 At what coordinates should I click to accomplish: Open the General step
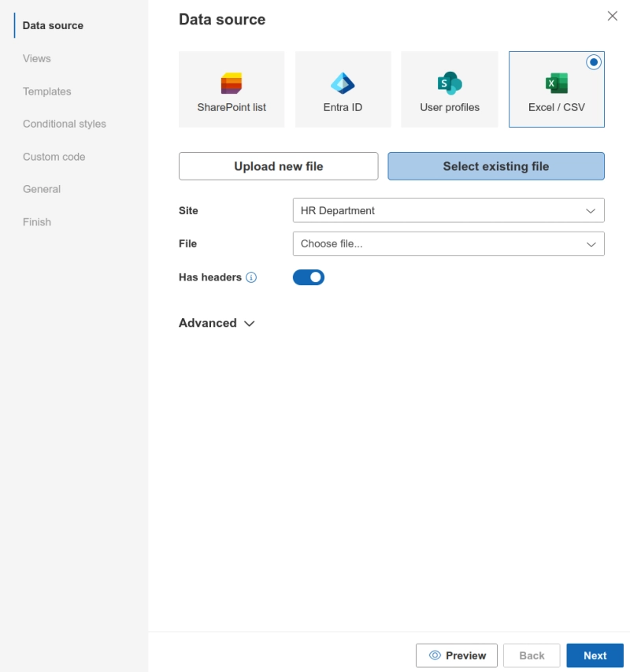[42, 189]
